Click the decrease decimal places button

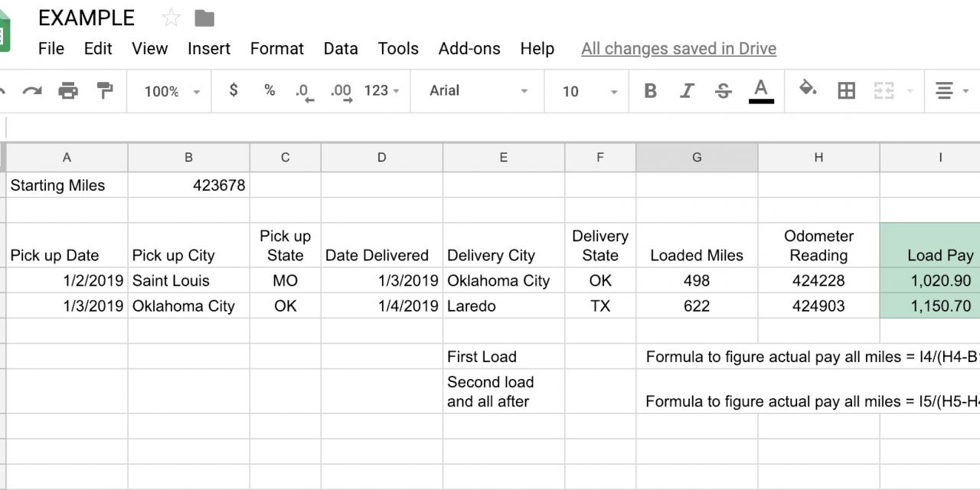(304, 91)
